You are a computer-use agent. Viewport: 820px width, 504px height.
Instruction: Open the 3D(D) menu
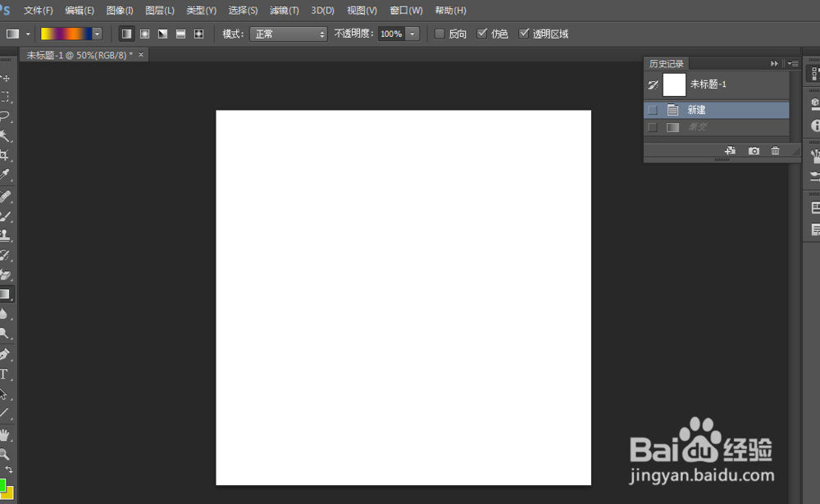click(x=322, y=11)
